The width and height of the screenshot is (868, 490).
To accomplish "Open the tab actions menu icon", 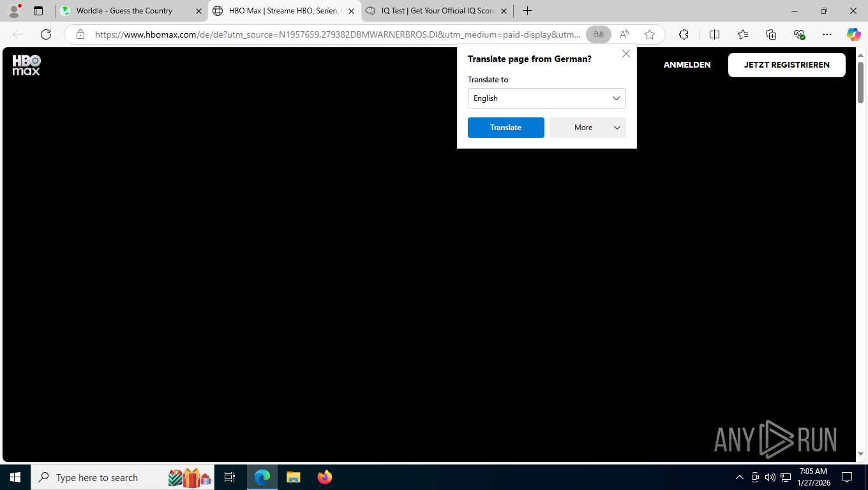I will 38,11.
